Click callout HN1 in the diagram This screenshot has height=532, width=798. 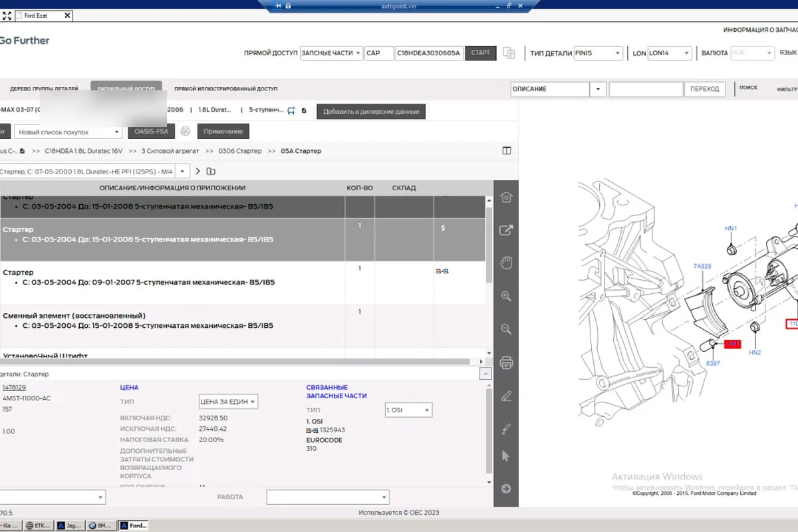coord(731,228)
